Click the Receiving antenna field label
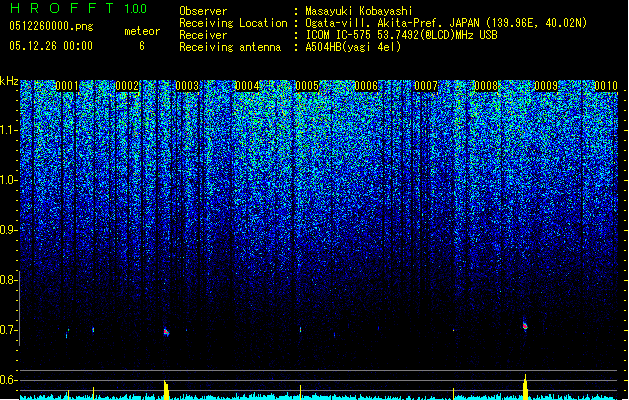The image size is (629, 400). click(230, 47)
